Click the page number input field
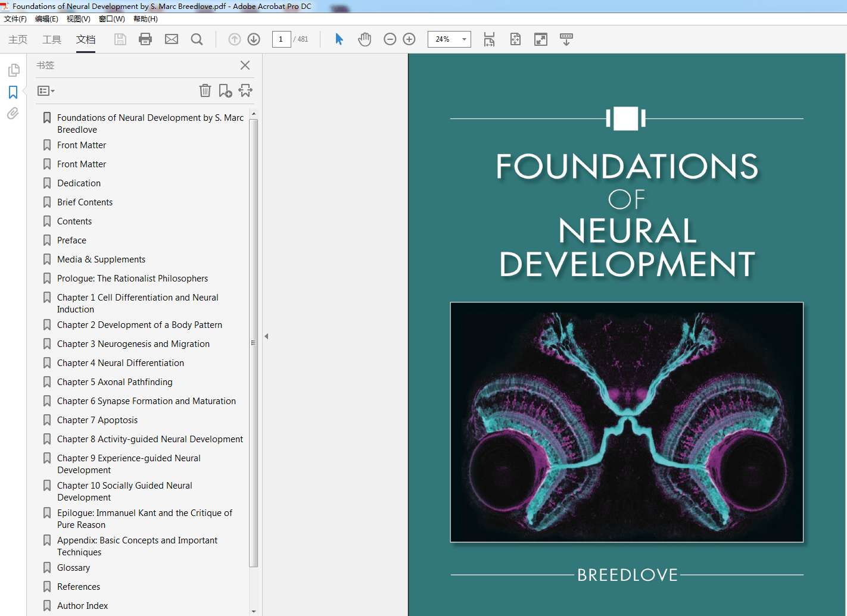 (281, 39)
